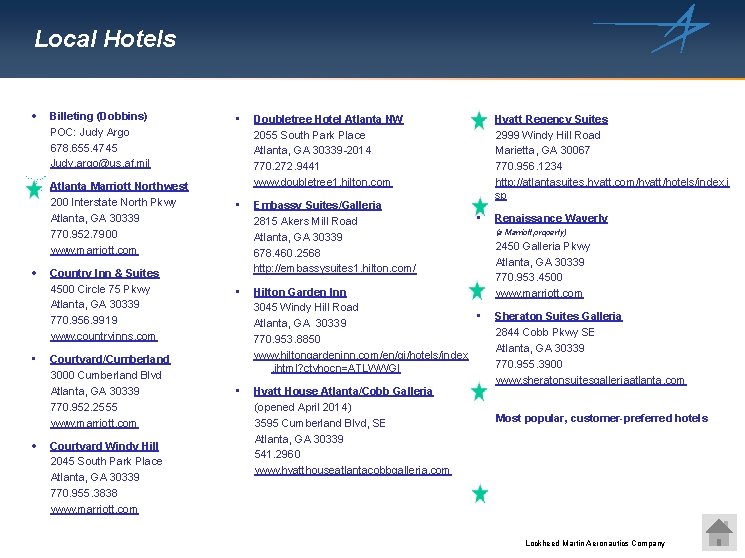Open the Hyatt House Atlanta/Cobb Galleria link

click(343, 391)
